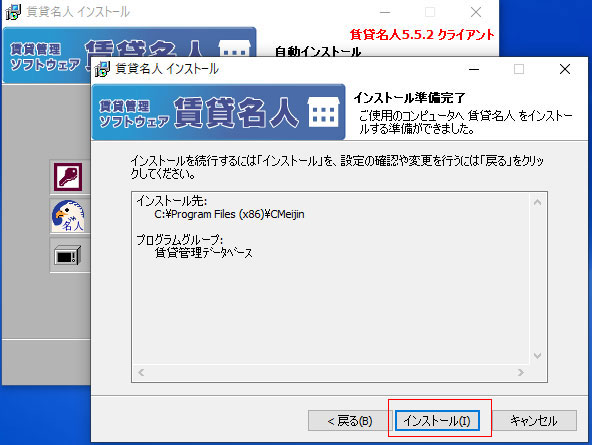Image resolution: width=592 pixels, height=445 pixels.
Task: Click the インストール(I) button
Action: [x=437, y=420]
